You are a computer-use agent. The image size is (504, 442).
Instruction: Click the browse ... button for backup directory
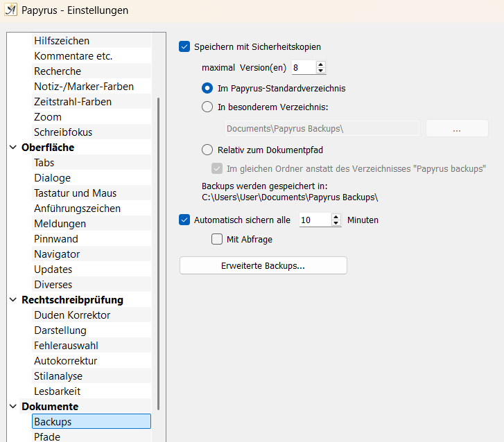coord(457,128)
